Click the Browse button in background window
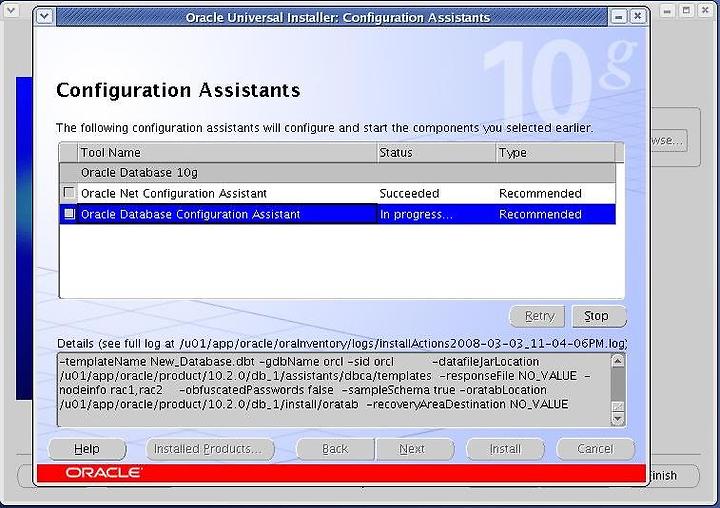 (669, 141)
